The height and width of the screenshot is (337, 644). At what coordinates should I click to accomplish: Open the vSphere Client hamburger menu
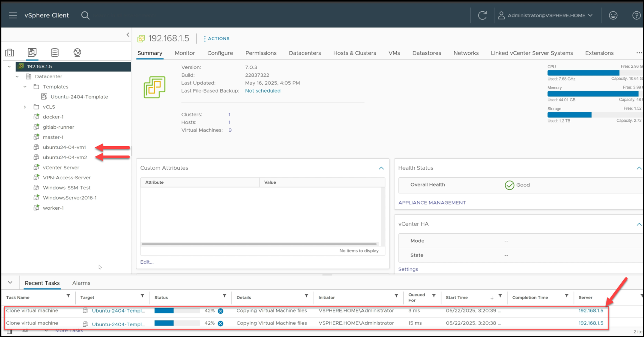[13, 15]
